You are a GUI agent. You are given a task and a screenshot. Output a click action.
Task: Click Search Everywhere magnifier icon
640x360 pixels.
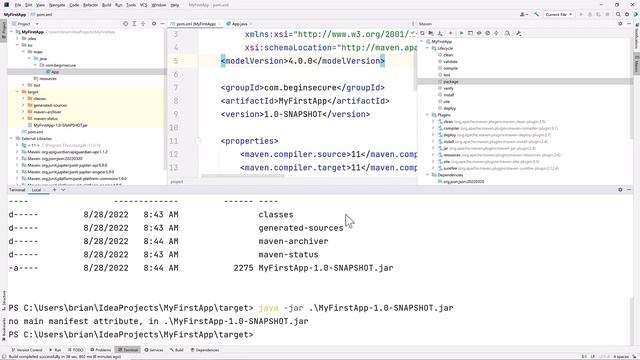point(618,14)
